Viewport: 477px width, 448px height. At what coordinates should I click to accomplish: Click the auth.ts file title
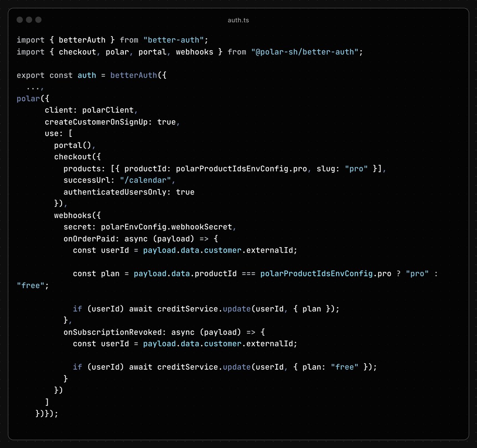click(238, 20)
